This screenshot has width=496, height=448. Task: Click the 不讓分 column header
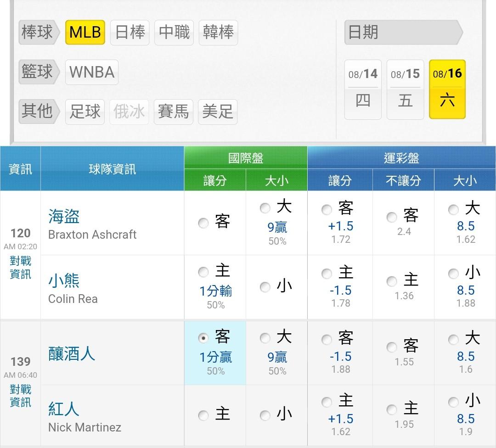point(403,180)
